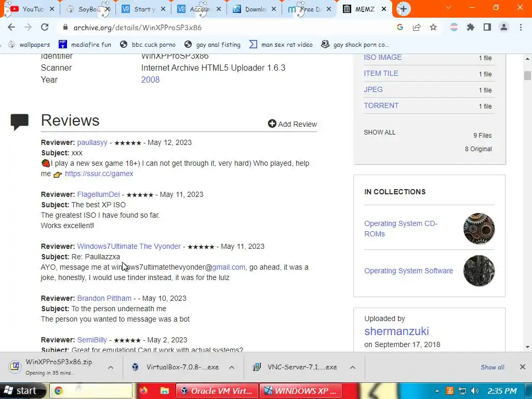Screen dimensions: 532x399
Task: Bookmark this page with the star icon
Action: [x=433, y=27]
